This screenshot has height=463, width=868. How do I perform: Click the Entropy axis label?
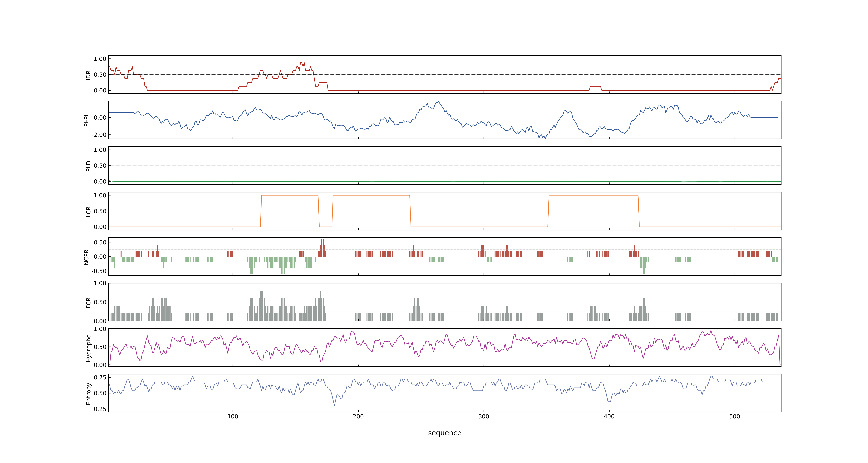pyautogui.click(x=88, y=393)
